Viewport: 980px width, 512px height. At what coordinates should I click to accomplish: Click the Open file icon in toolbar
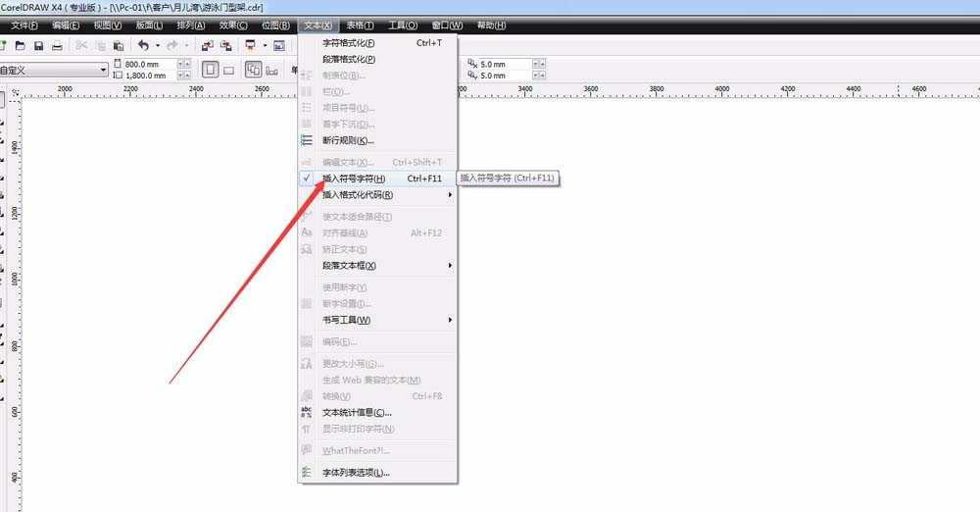coord(20,46)
